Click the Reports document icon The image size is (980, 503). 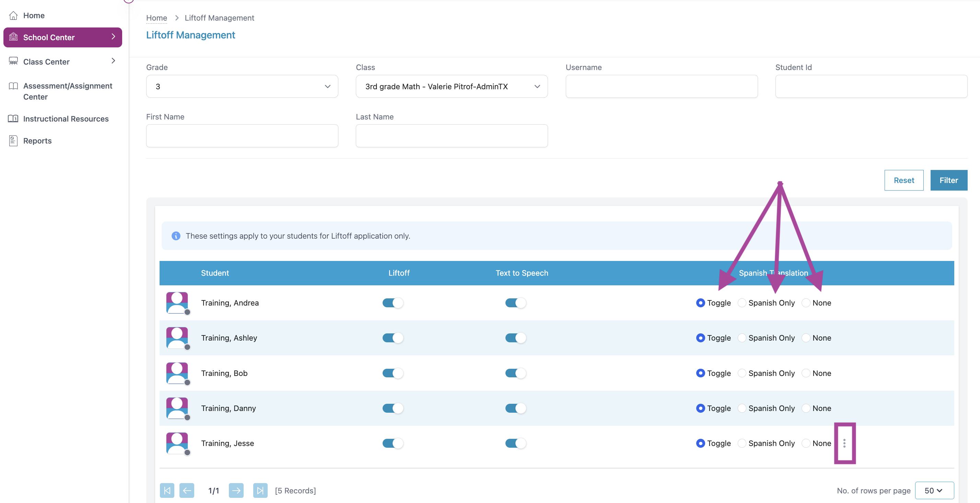tap(13, 141)
